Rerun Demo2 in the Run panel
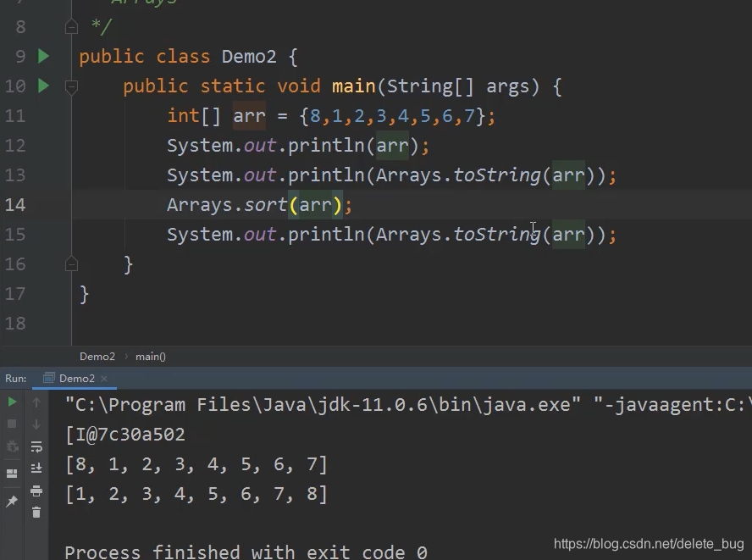752x560 pixels. pyautogui.click(x=12, y=402)
